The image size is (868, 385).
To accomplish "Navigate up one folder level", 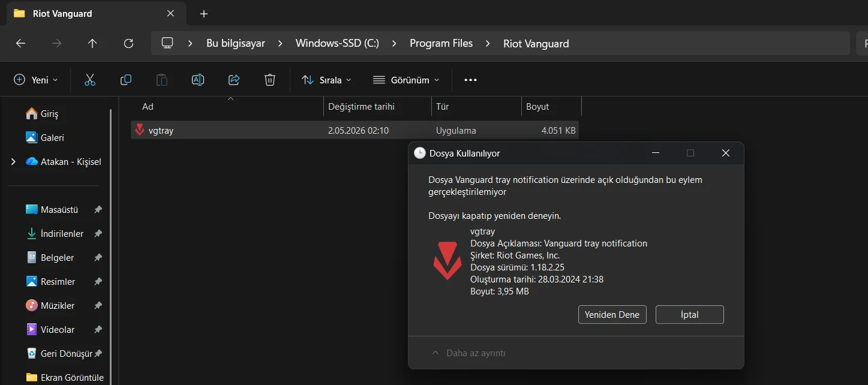I will pos(92,43).
